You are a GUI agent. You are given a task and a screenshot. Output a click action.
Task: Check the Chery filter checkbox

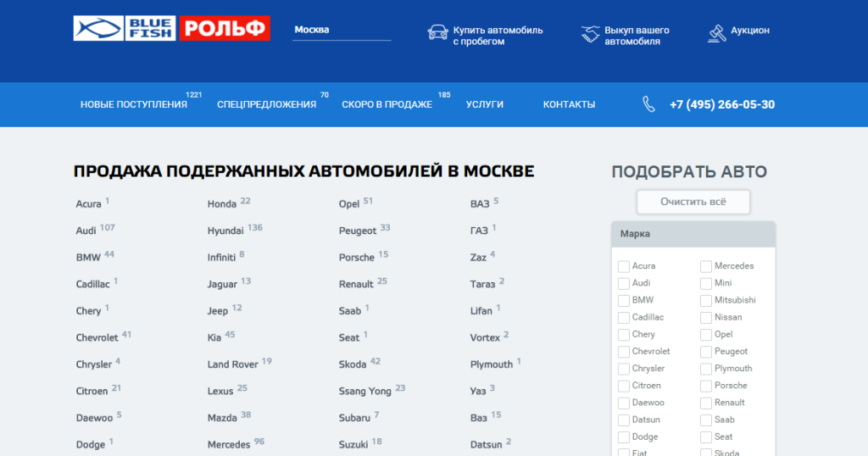coord(623,335)
